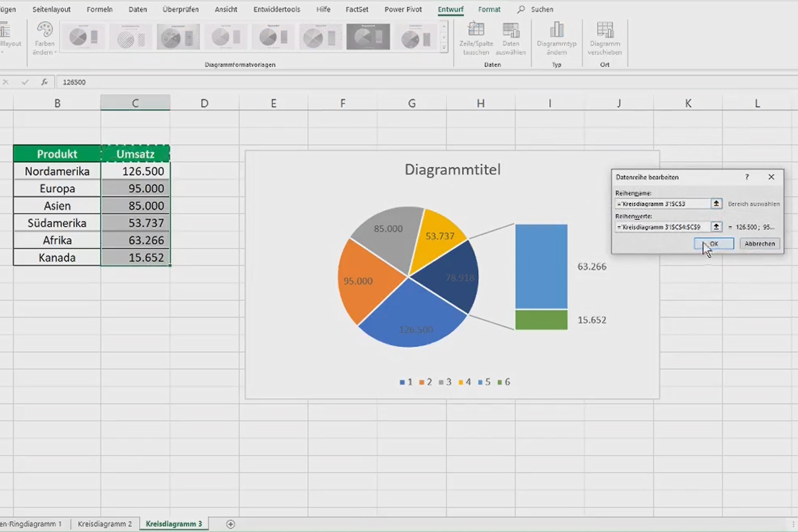Select the first chart style thumbnail
Viewport: 798px width, 532px height.
(x=84, y=37)
